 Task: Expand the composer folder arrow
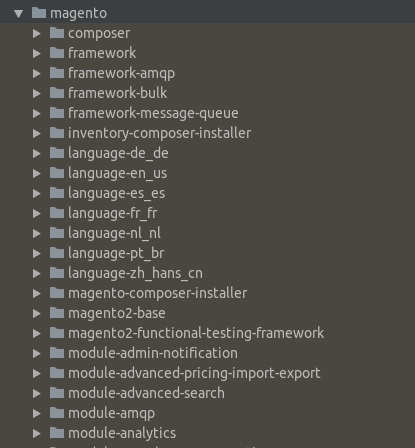37,33
